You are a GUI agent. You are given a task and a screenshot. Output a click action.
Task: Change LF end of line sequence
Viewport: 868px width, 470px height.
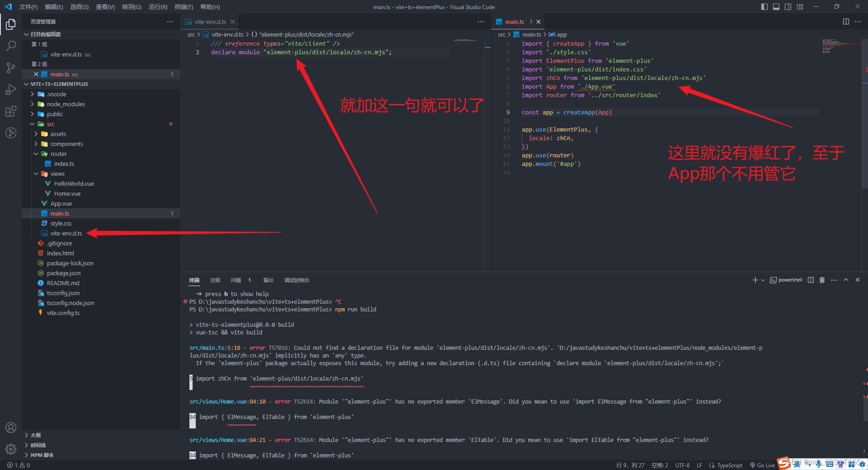point(699,465)
